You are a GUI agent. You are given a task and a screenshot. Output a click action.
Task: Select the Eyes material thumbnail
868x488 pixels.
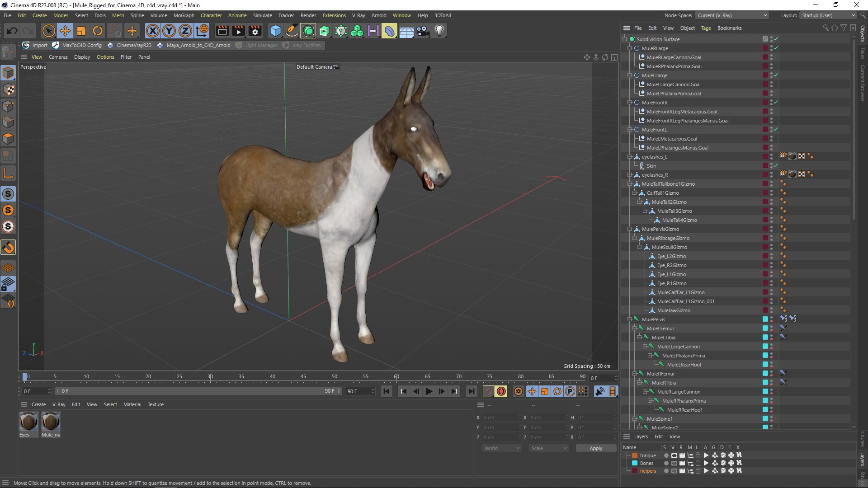[x=28, y=421]
